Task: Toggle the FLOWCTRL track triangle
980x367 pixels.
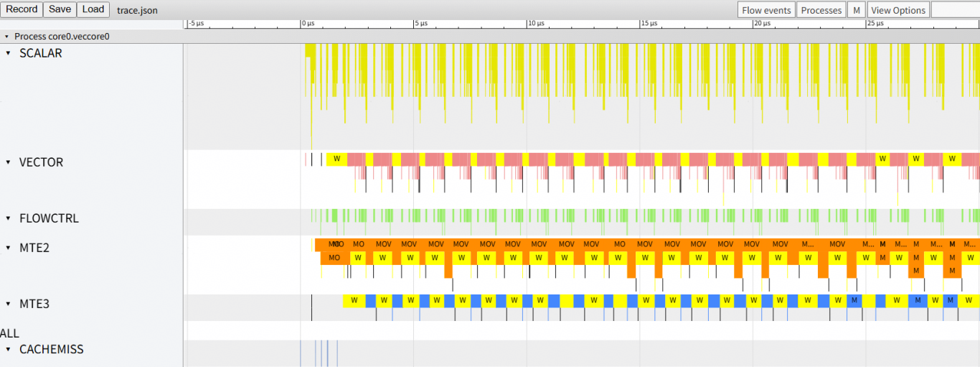Action: pyautogui.click(x=9, y=218)
